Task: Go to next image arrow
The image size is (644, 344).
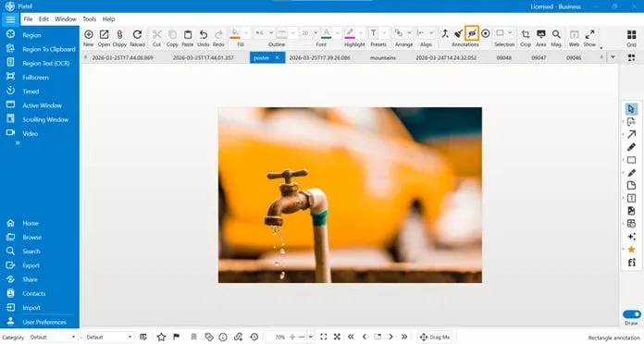Action: [391, 337]
